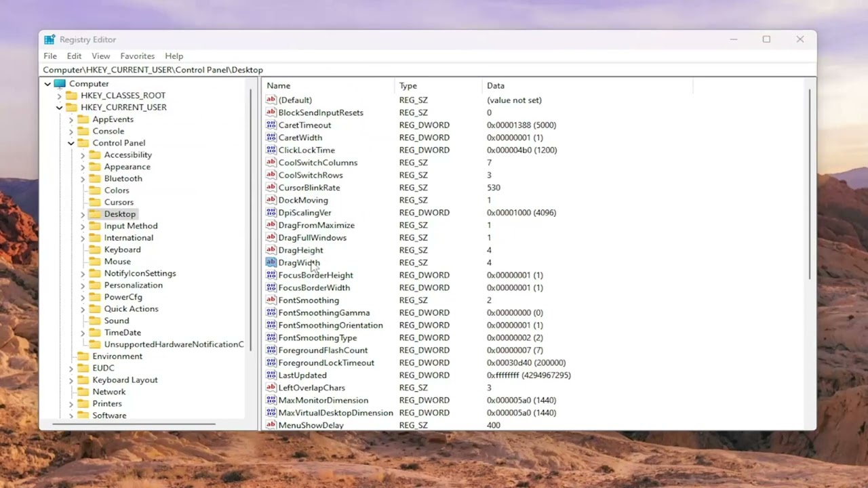Click the DWORD icon beside LastUpdated

271,375
